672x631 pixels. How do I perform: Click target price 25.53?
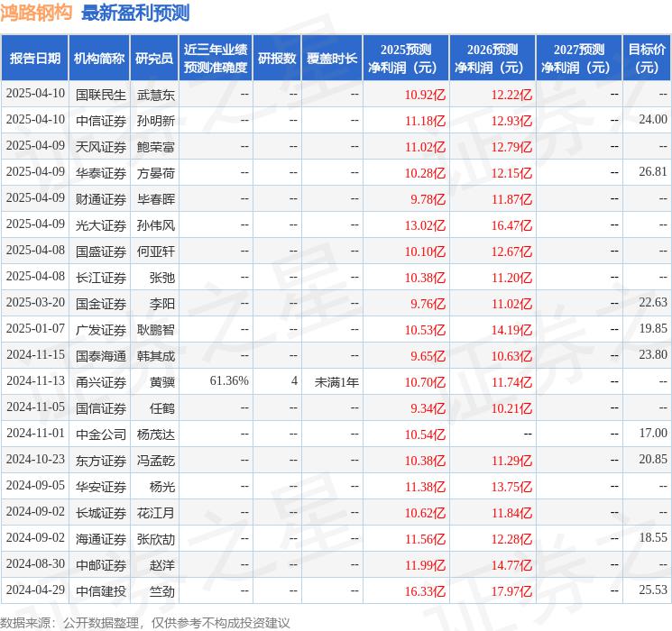653,590
